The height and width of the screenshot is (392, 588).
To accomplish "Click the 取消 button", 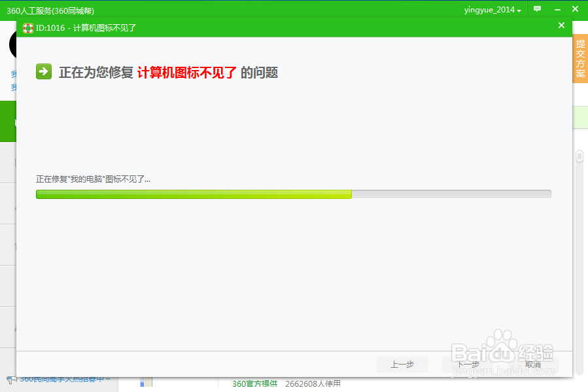I will point(533,365).
